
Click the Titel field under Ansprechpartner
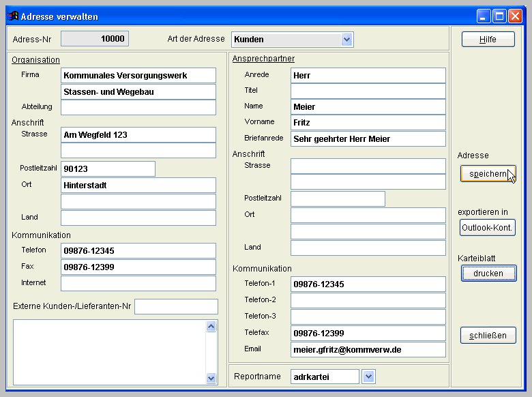click(x=368, y=91)
